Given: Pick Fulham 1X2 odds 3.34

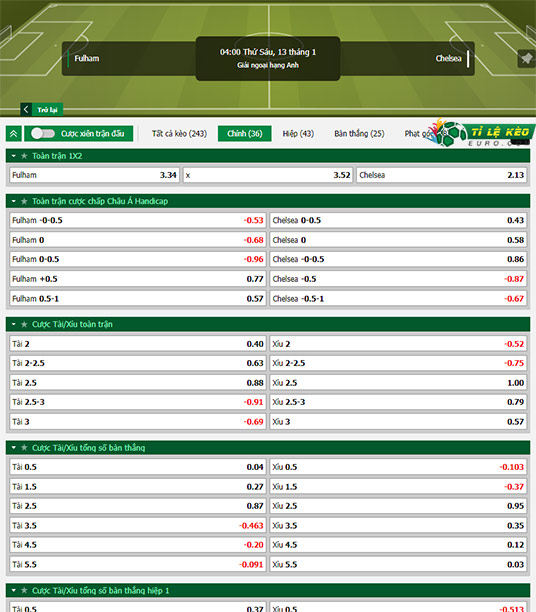Looking at the screenshot, I should 94,175.
